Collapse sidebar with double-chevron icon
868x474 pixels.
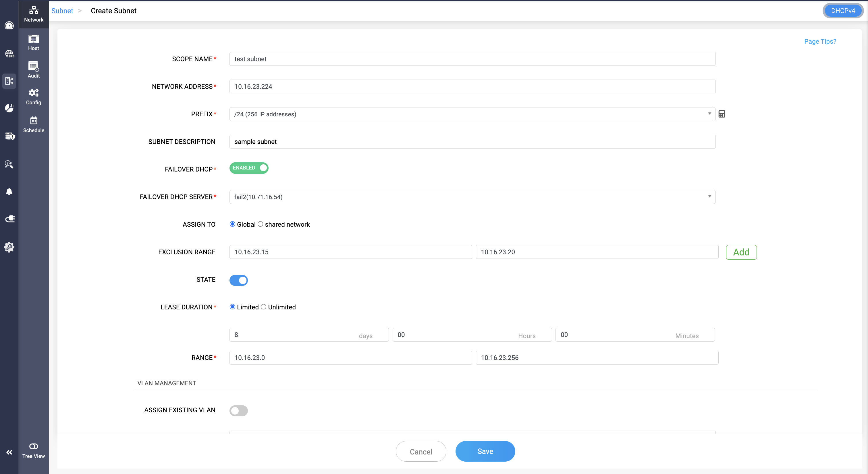point(9,452)
